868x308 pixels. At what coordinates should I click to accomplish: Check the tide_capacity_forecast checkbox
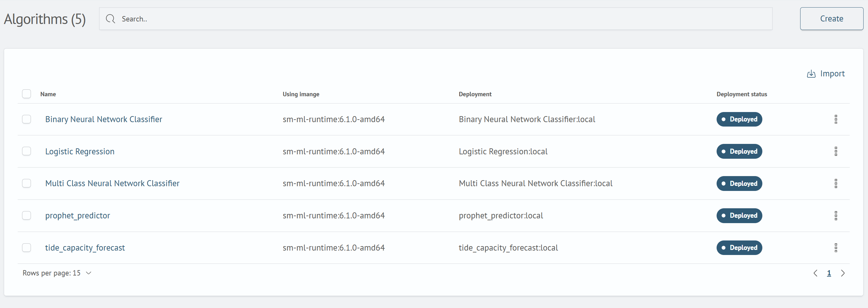[x=26, y=248]
